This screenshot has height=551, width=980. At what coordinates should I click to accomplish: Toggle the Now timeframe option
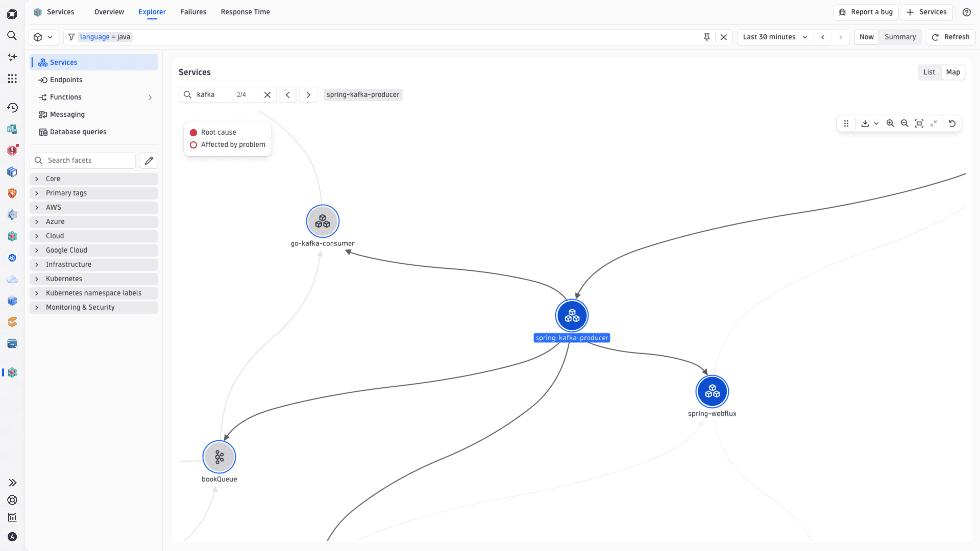click(x=866, y=37)
